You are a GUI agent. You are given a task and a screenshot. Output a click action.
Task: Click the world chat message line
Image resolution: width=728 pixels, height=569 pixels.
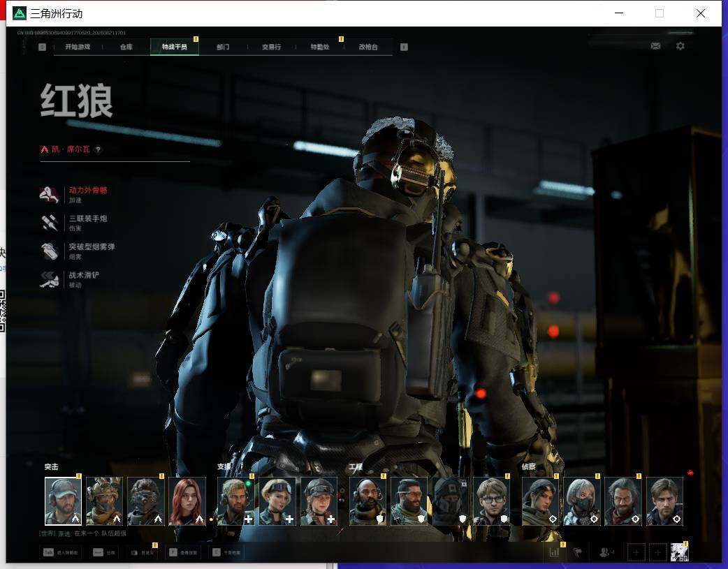coord(82,533)
